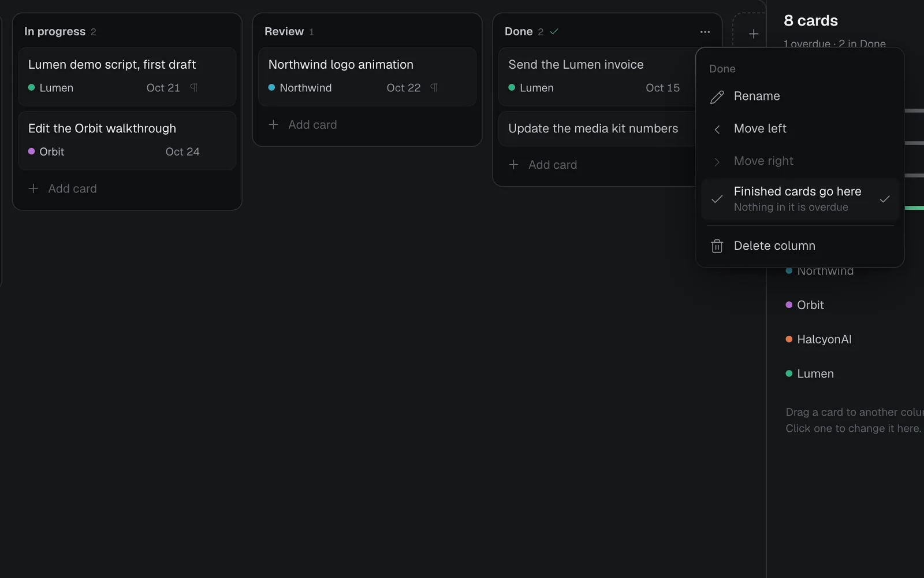Viewport: 924px width, 578px height.
Task: Open the Update the media kit numbers card
Action: tap(597, 129)
